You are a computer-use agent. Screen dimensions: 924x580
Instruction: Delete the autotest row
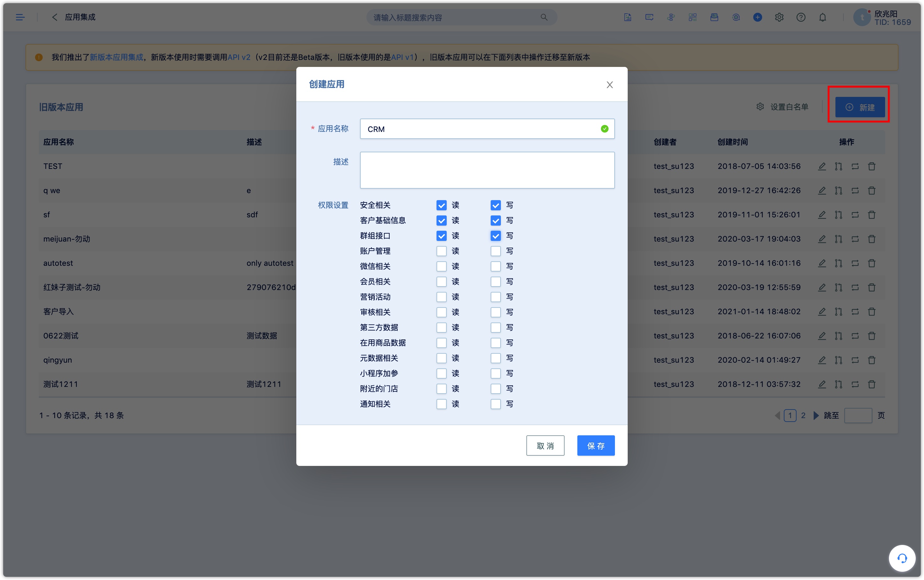pos(871,263)
